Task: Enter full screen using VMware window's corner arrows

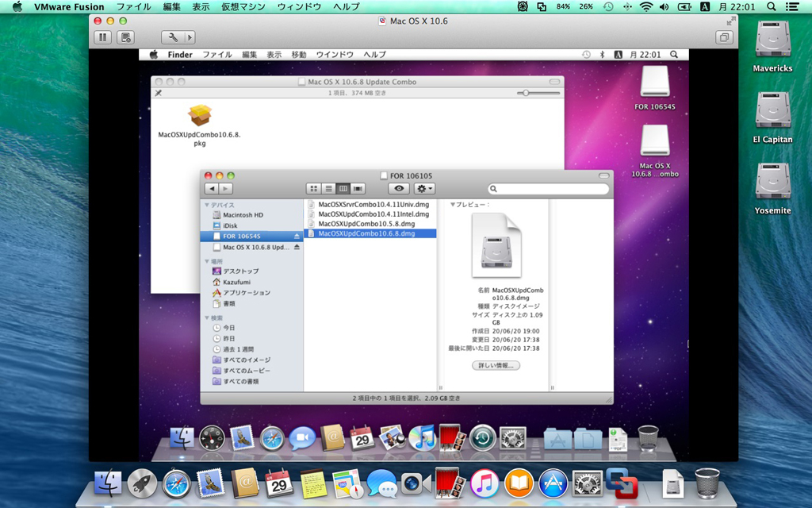Action: [730, 21]
